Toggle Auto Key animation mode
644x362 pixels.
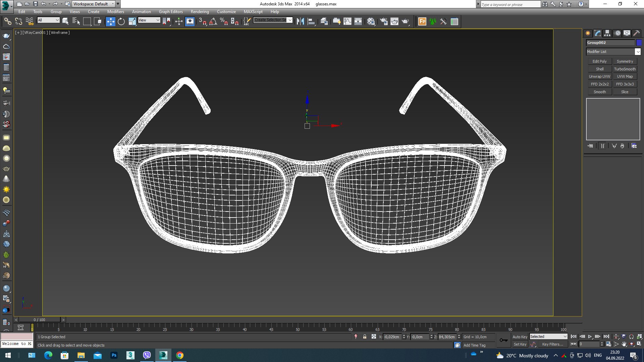520,337
